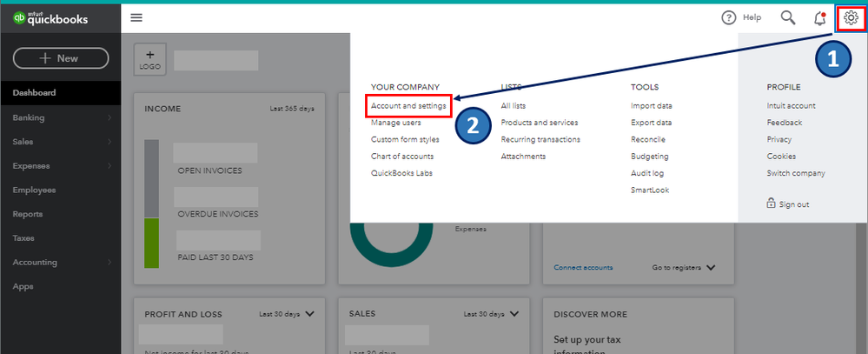Screen dimensions: 868x354
Task: Open Budgeting tool
Action: (x=649, y=157)
